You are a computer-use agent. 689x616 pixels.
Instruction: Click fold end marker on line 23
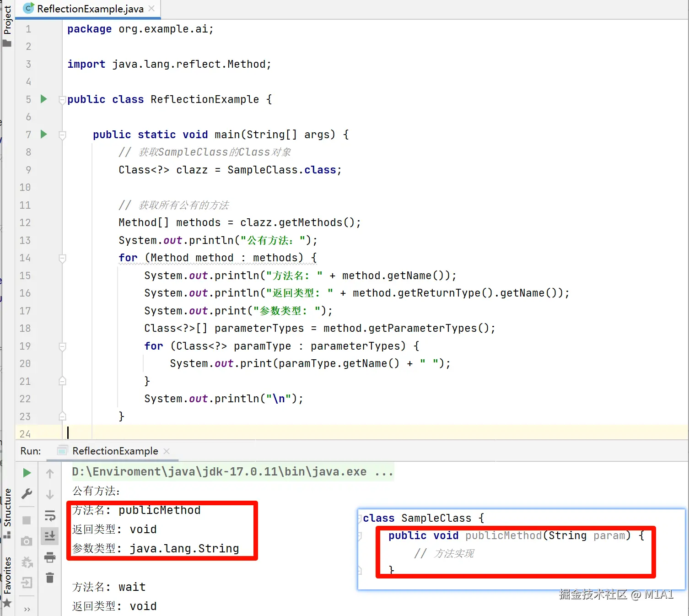click(x=62, y=416)
